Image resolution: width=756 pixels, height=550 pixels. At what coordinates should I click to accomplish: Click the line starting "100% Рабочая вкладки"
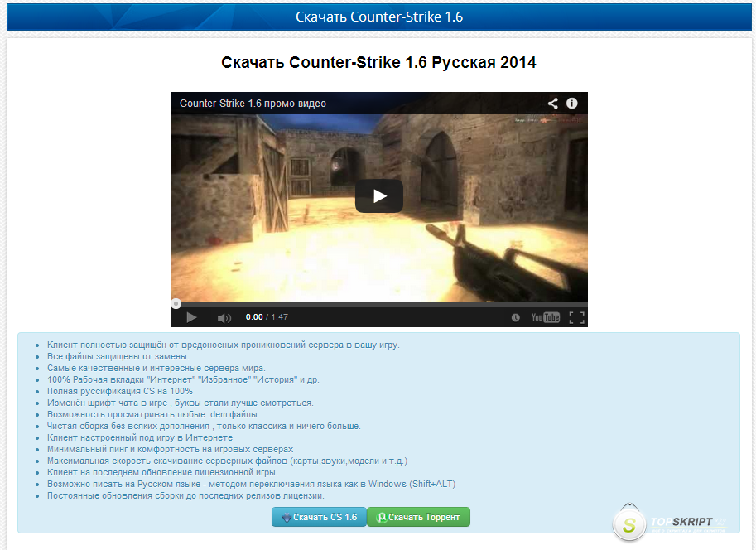pyautogui.click(x=183, y=379)
